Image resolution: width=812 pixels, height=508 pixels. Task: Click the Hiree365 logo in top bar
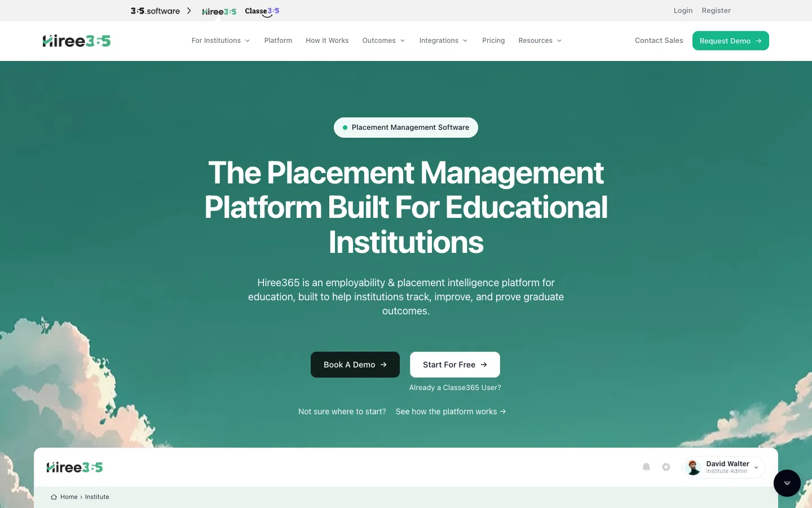(219, 11)
